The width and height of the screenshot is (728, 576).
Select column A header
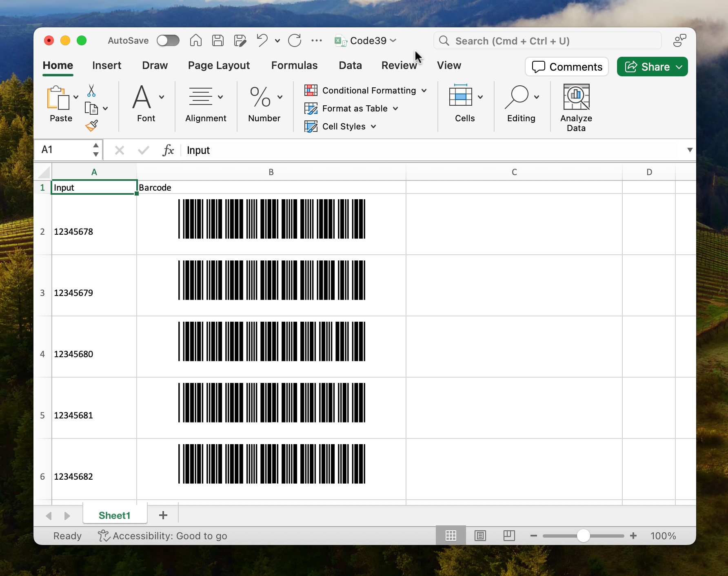click(x=94, y=172)
